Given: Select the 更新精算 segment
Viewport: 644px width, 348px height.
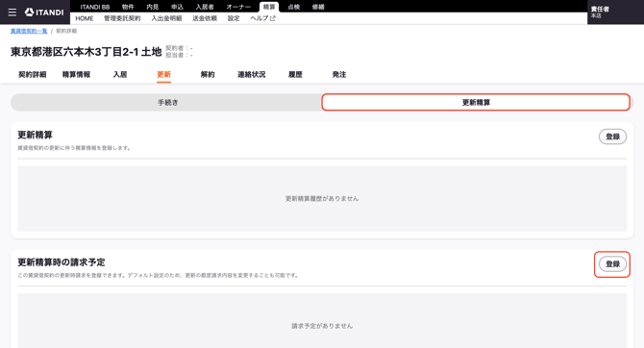Looking at the screenshot, I should pyautogui.click(x=476, y=102).
